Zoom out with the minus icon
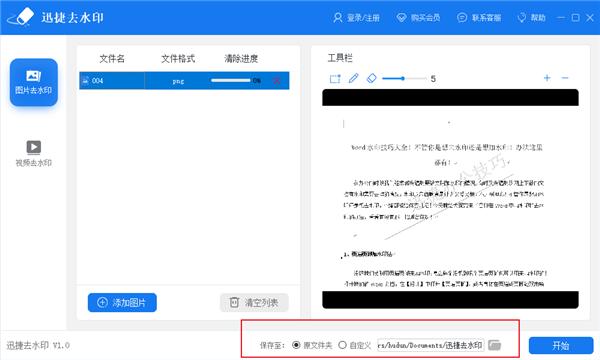Viewport: 600px width, 360px height. click(565, 78)
